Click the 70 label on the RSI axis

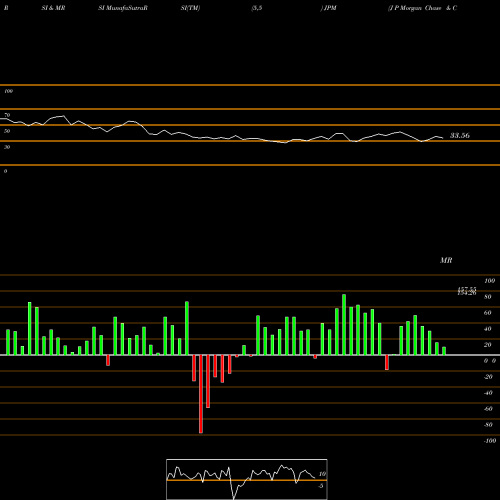(x=7, y=115)
